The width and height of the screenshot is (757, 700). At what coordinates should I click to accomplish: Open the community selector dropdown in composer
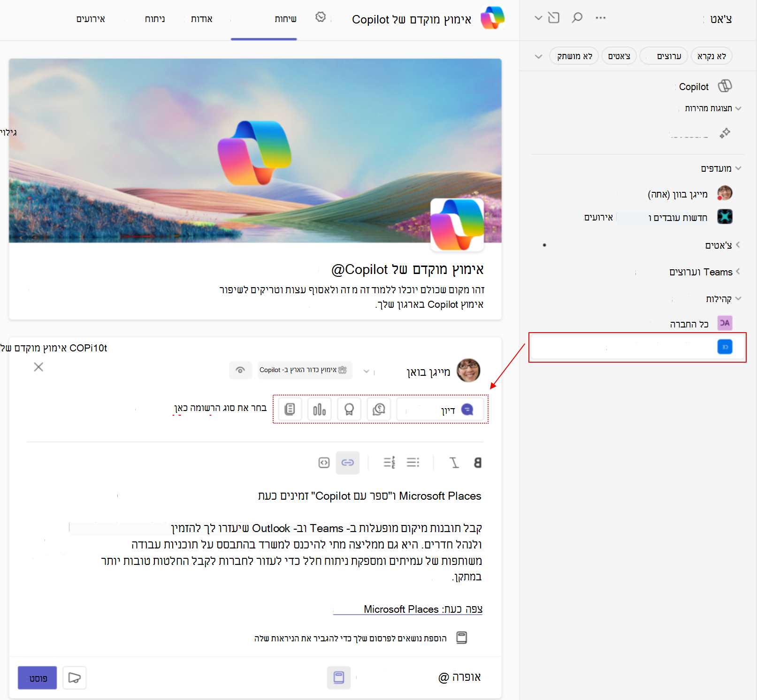305,370
